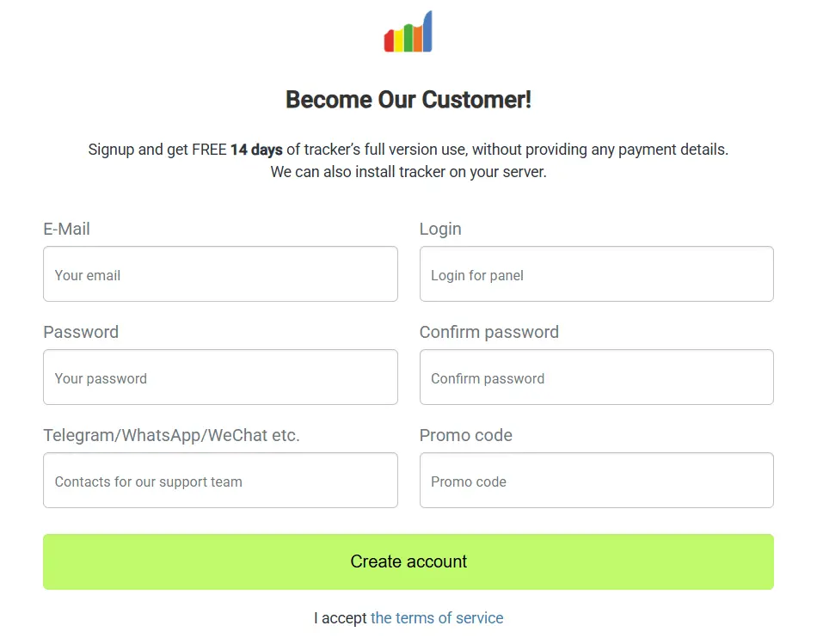Click inside the Promo code input box
This screenshot has width=817, height=644.
click(596, 480)
